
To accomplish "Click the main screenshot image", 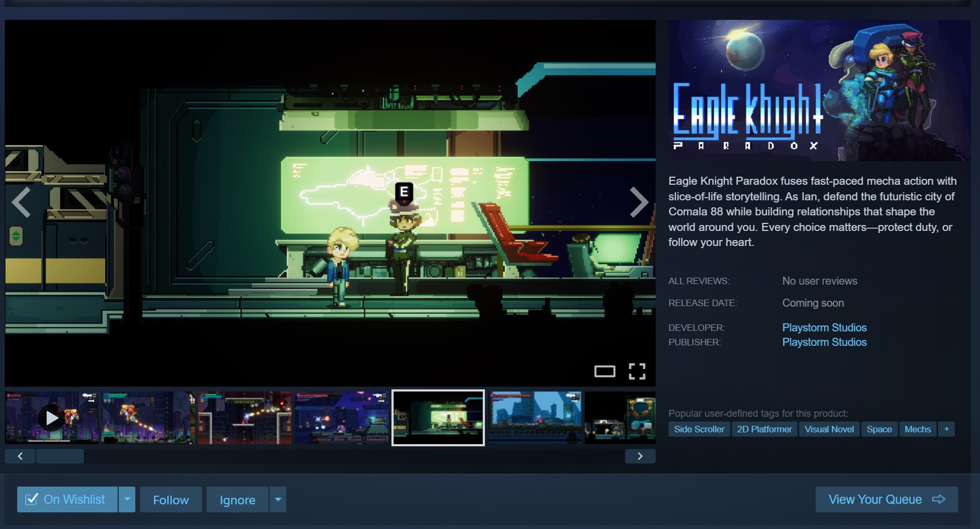I will click(330, 203).
